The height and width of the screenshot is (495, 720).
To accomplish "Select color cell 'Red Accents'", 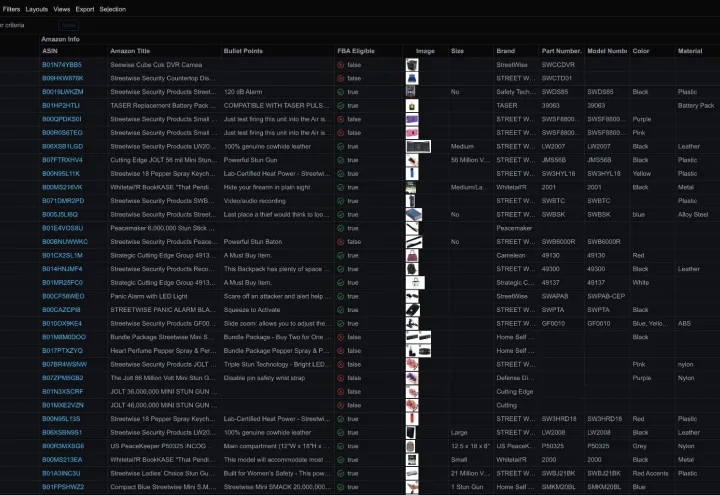I will point(650,473).
